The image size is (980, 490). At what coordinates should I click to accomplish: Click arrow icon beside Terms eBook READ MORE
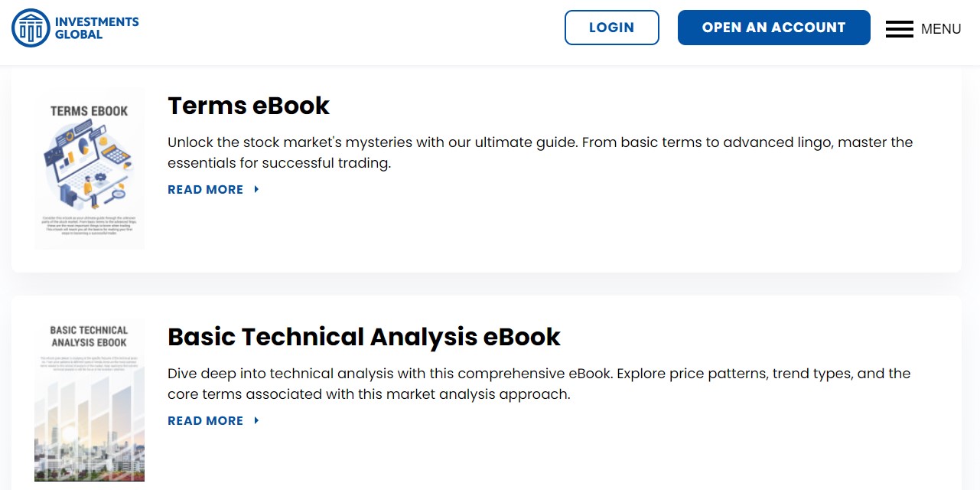[x=256, y=190]
